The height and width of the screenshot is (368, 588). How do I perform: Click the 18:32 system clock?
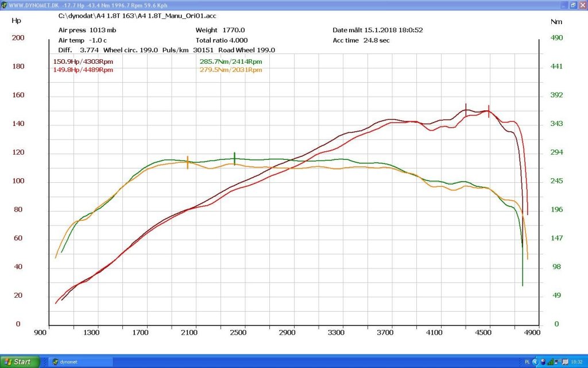click(577, 362)
